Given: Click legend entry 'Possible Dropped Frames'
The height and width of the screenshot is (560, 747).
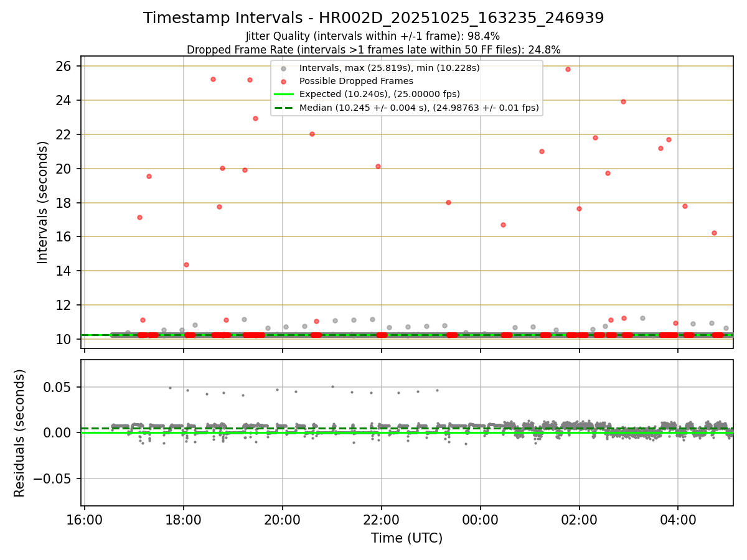Looking at the screenshot, I should [356, 81].
